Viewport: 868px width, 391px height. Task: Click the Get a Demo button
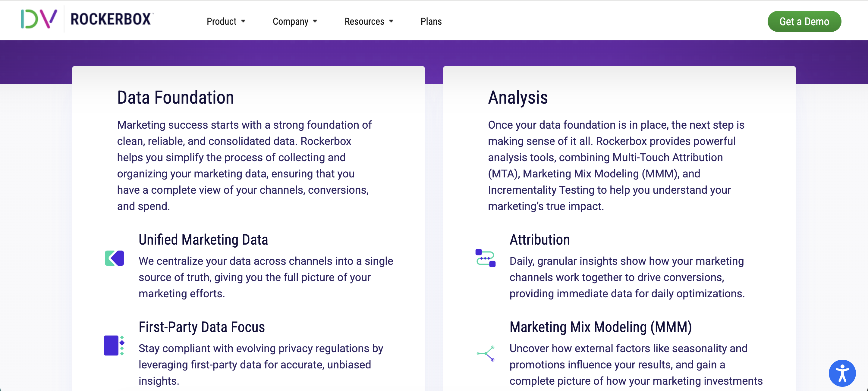click(804, 22)
